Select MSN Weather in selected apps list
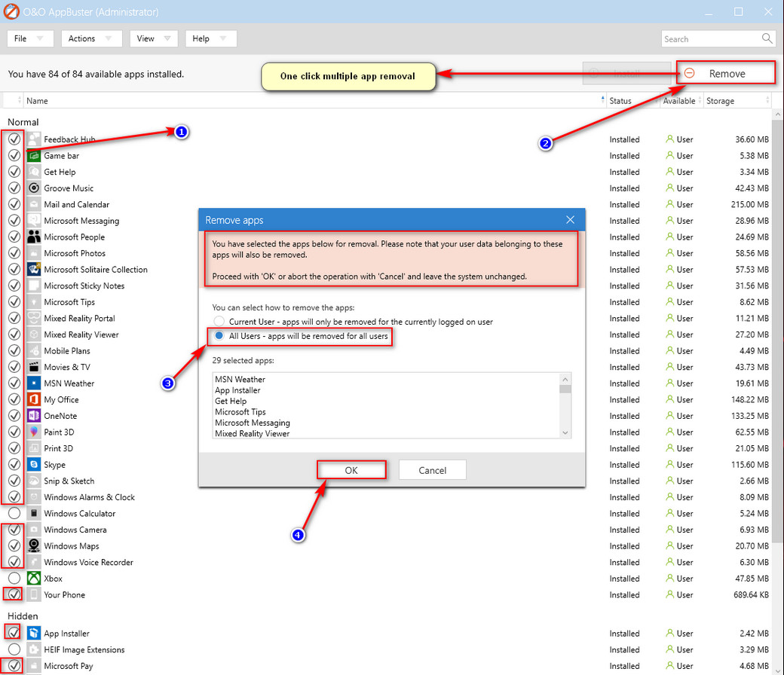 pos(240,379)
